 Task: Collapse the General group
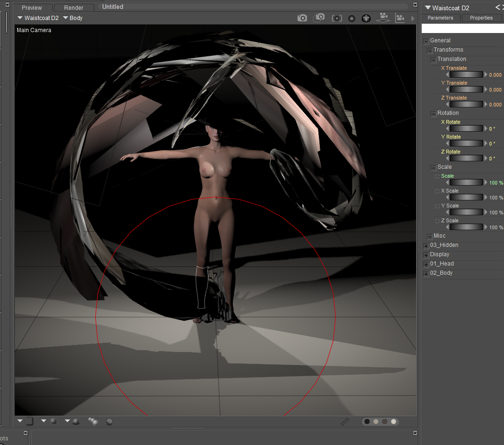(426, 41)
